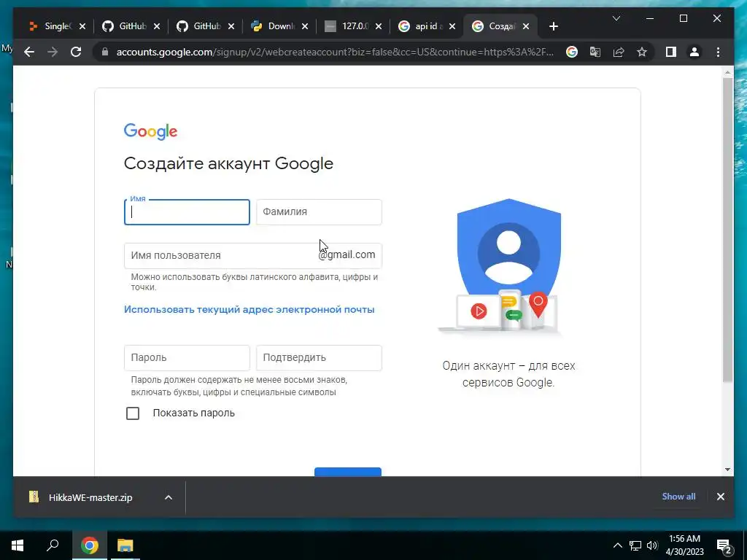Click the blue button at form bottom

(348, 472)
